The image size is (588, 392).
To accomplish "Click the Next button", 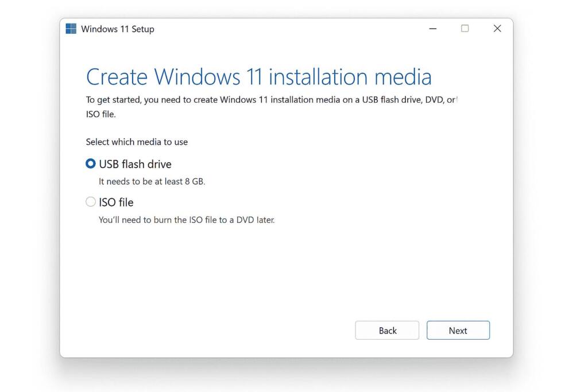I will (x=458, y=330).
